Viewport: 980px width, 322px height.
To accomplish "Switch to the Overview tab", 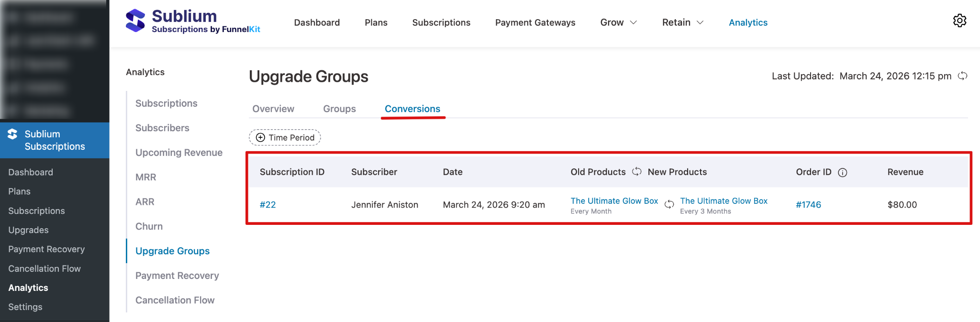I will pos(273,109).
